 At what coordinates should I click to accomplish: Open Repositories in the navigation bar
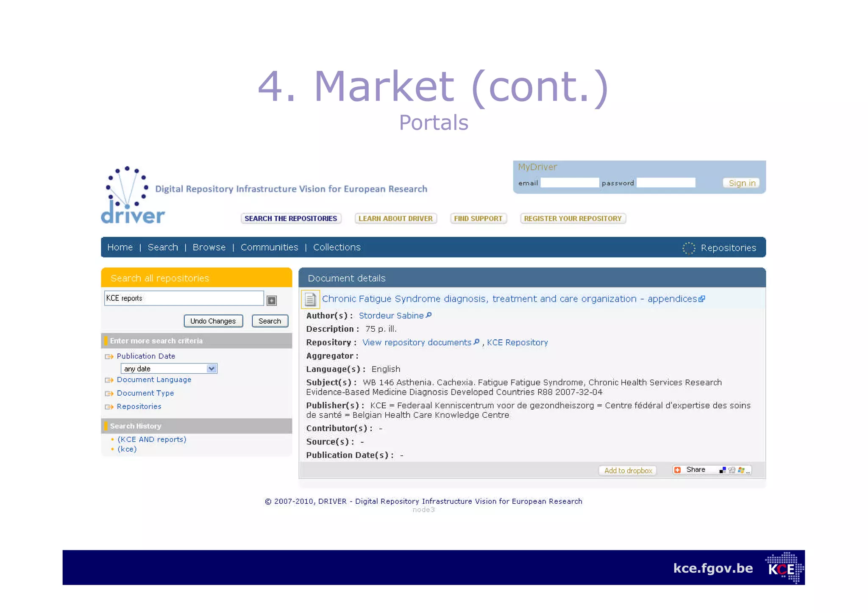pyautogui.click(x=728, y=248)
